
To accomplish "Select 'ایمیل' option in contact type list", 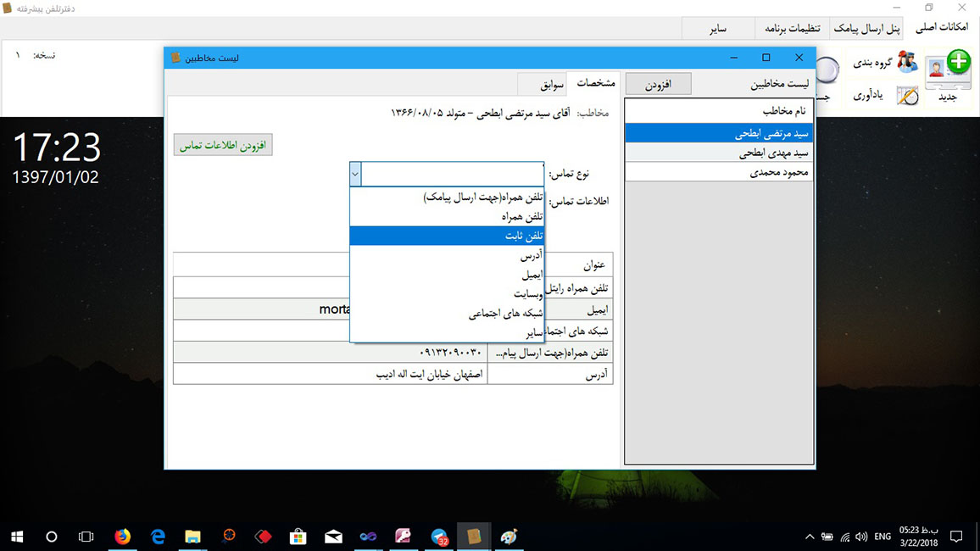I will (x=447, y=275).
